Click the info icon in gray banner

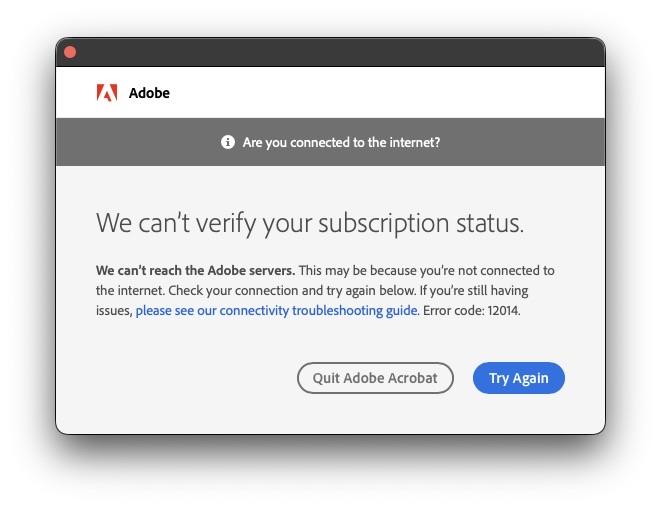pyautogui.click(x=228, y=142)
